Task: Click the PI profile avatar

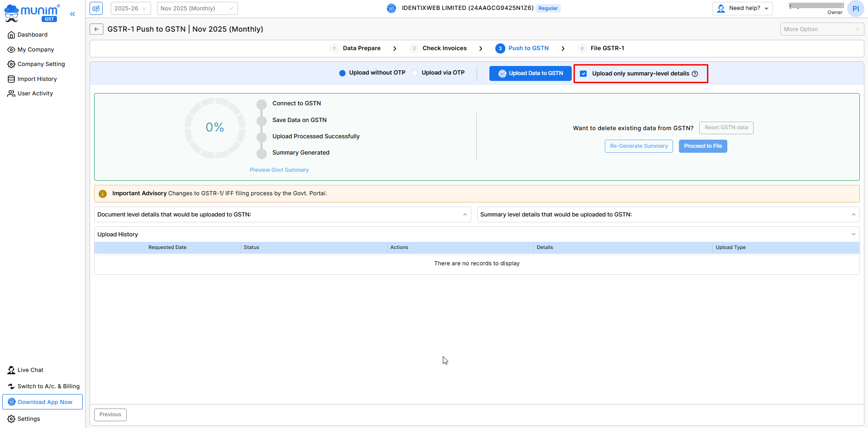Action: pyautogui.click(x=855, y=9)
